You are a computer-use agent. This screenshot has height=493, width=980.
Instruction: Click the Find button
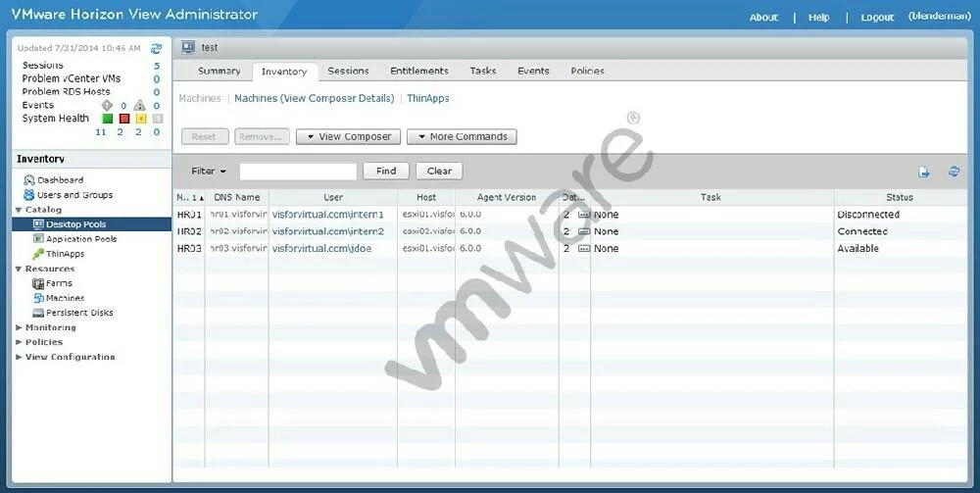point(385,172)
